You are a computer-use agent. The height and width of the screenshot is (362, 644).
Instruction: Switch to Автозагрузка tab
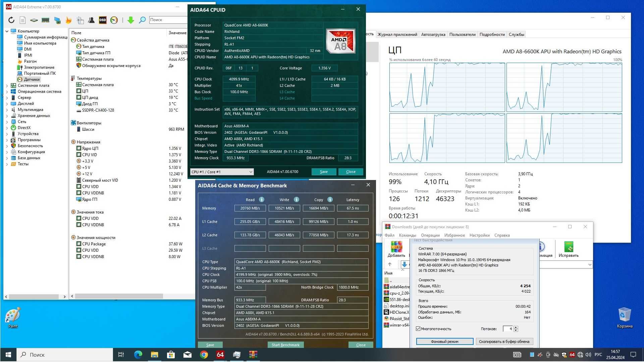tap(433, 35)
